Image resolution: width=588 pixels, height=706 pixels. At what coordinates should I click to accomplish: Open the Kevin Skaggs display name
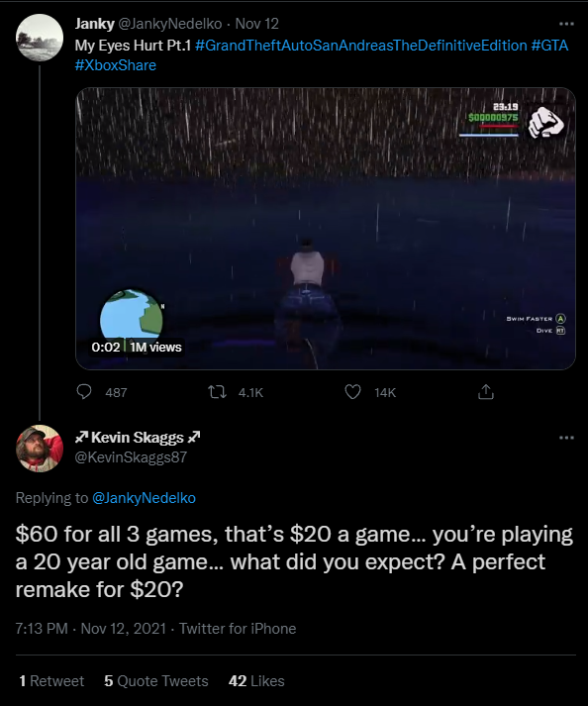click(x=138, y=438)
